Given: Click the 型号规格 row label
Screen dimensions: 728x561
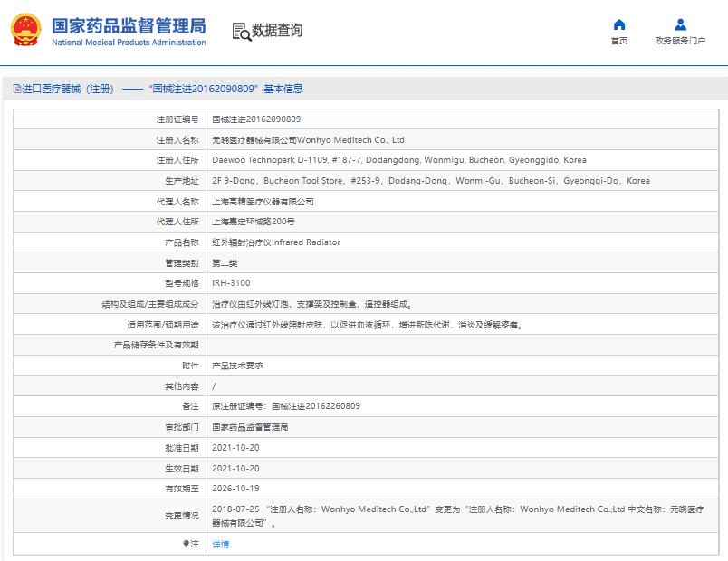Looking at the screenshot, I should 181,282.
